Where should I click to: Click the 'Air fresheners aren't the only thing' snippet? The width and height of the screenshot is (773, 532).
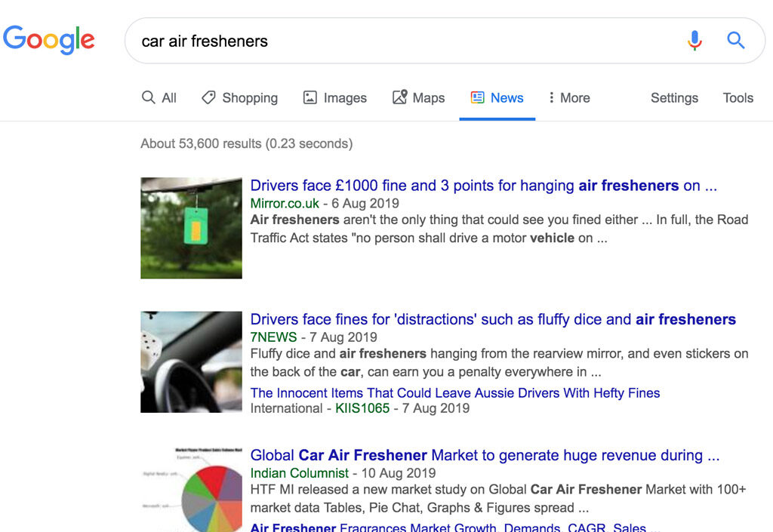point(500,229)
